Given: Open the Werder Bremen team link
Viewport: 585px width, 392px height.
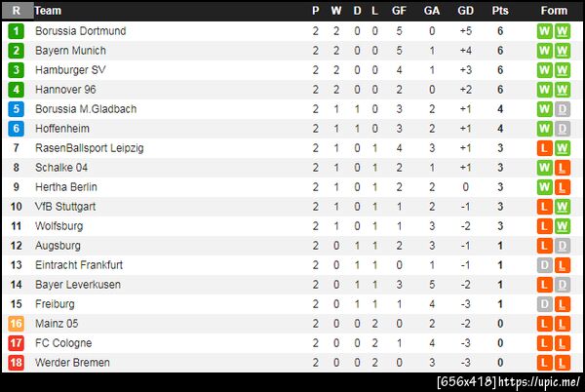Looking at the screenshot, I should point(72,363).
